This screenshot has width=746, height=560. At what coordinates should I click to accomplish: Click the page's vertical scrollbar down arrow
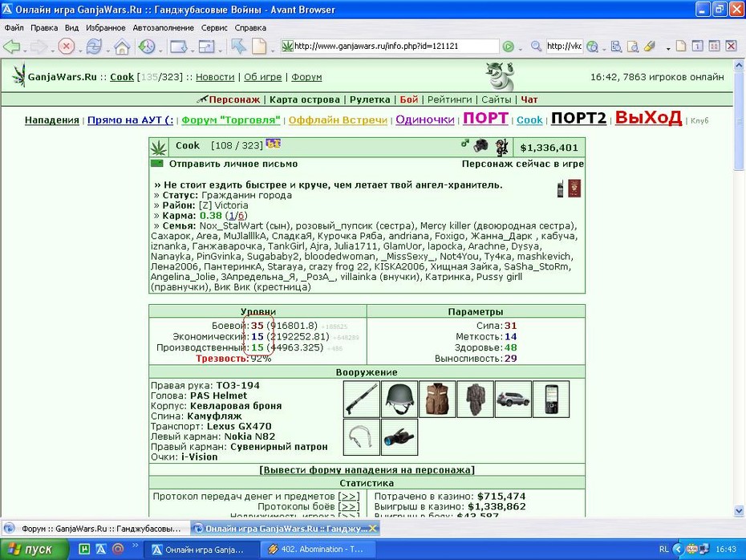[x=739, y=511]
